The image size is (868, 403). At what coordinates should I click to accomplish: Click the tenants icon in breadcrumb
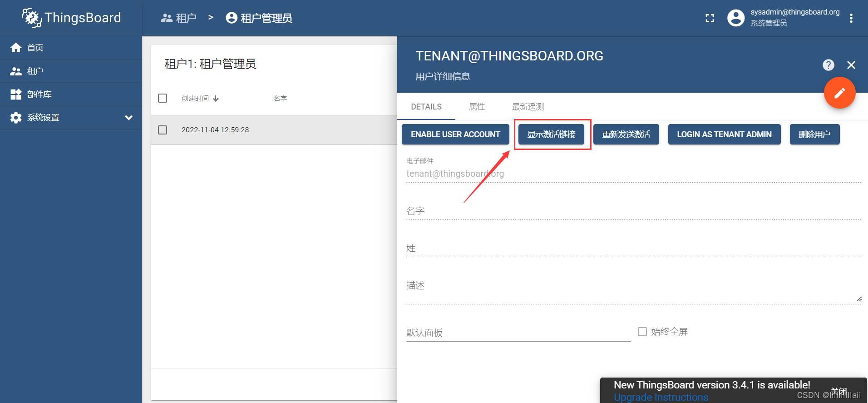(x=167, y=18)
